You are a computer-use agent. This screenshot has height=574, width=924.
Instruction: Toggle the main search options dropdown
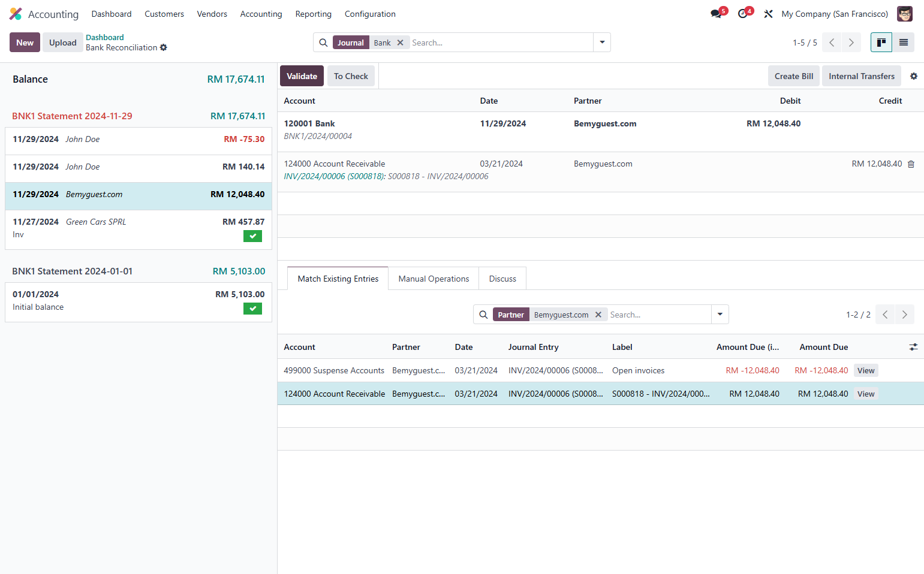pyautogui.click(x=602, y=43)
